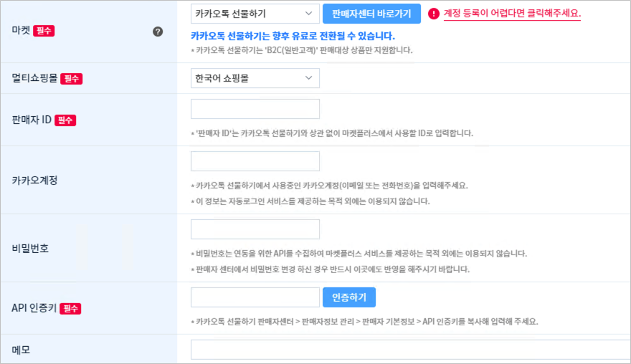Click the 필수 badge next to 판매자 ID
Viewport: 631px width, 364px height.
[x=65, y=120]
